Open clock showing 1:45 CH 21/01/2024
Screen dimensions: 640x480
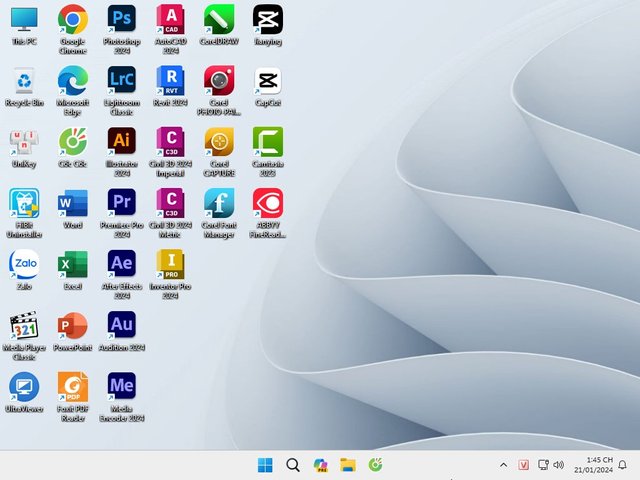tap(593, 465)
